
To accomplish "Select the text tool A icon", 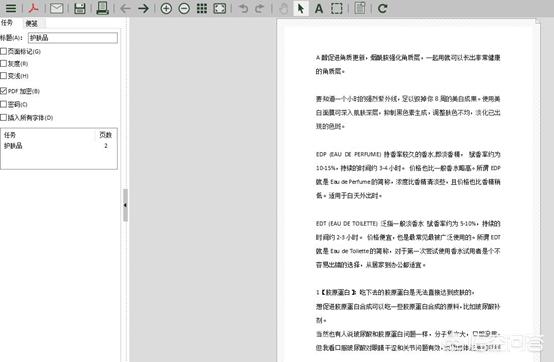I will point(319,8).
